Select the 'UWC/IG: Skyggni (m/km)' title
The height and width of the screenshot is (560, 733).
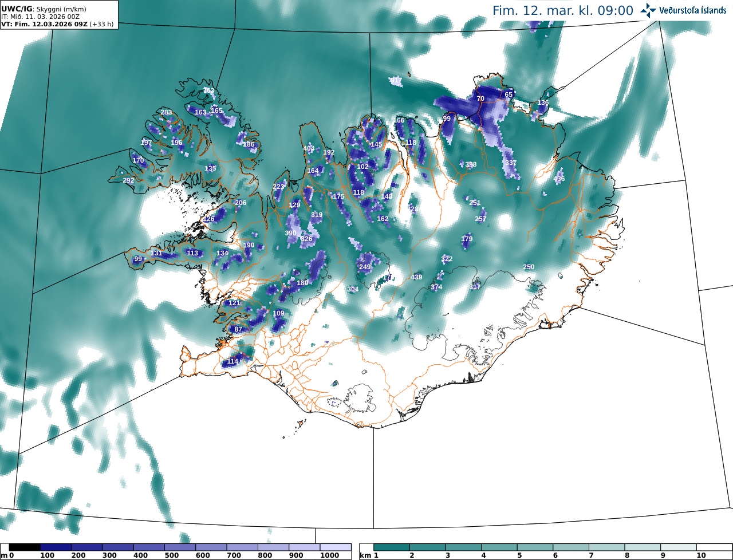[x=44, y=9]
